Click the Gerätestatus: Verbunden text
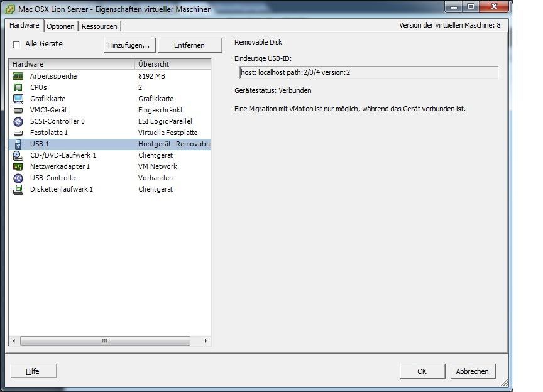 273,90
